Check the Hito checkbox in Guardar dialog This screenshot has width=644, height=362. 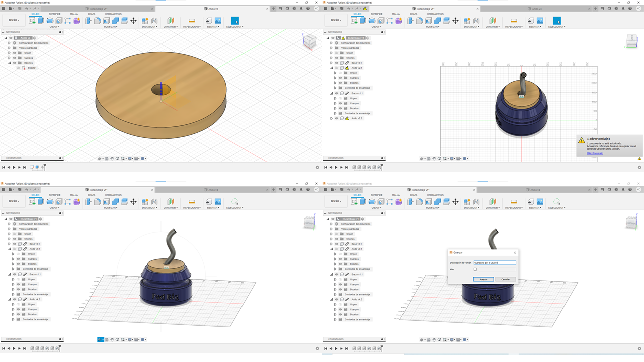[x=475, y=269]
